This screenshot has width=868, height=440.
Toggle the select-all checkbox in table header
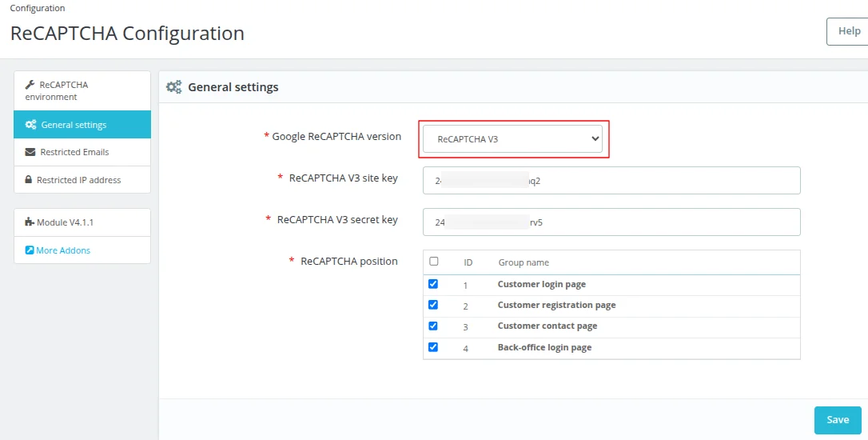tap(434, 261)
